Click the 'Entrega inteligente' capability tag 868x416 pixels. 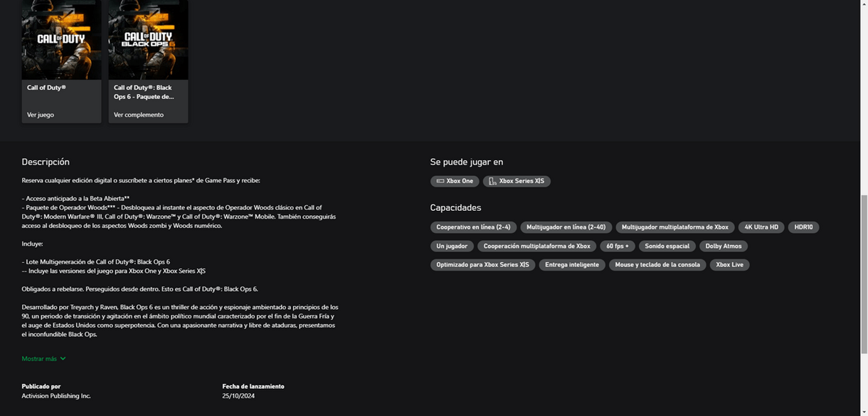click(x=572, y=264)
